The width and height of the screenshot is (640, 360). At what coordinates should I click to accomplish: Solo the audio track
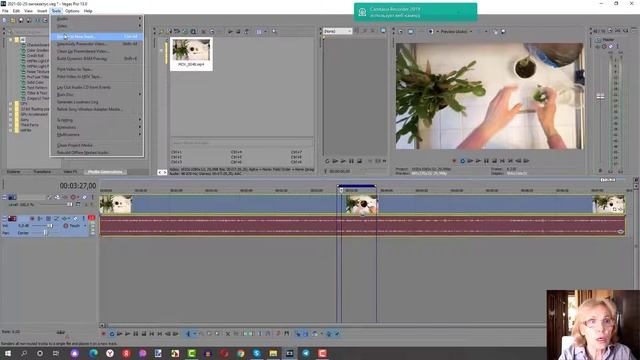tap(84, 218)
